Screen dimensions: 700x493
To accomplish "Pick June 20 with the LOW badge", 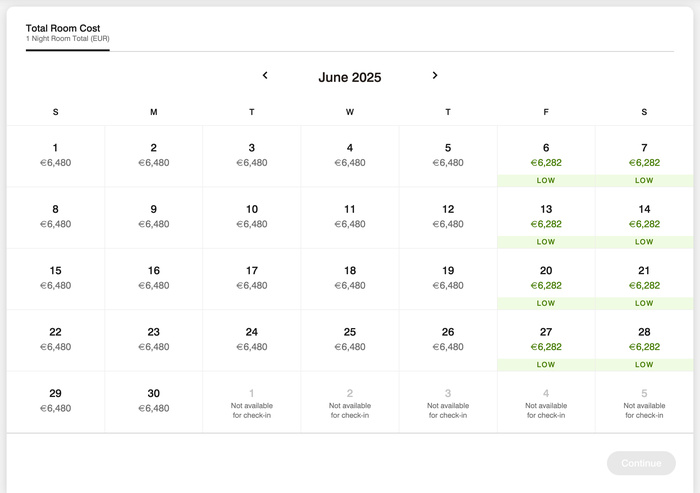I will [546, 279].
